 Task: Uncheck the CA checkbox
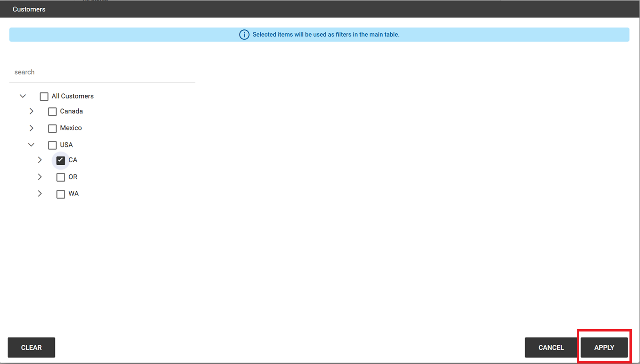tap(60, 160)
